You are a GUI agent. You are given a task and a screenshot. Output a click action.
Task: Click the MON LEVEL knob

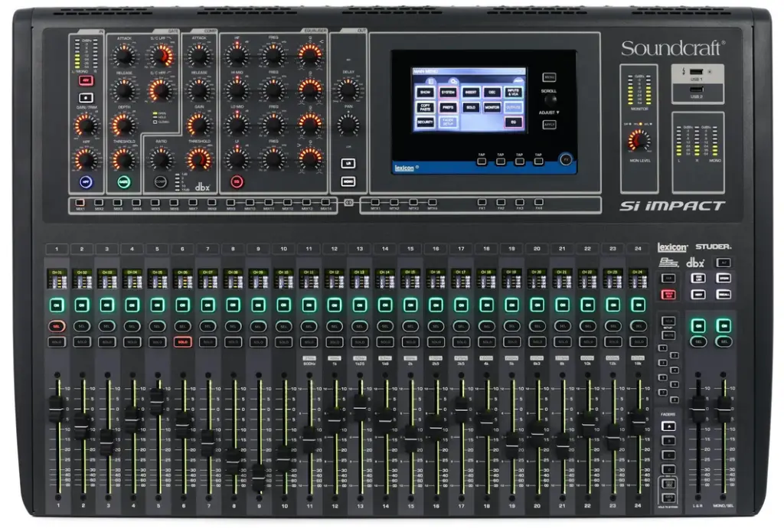638,140
